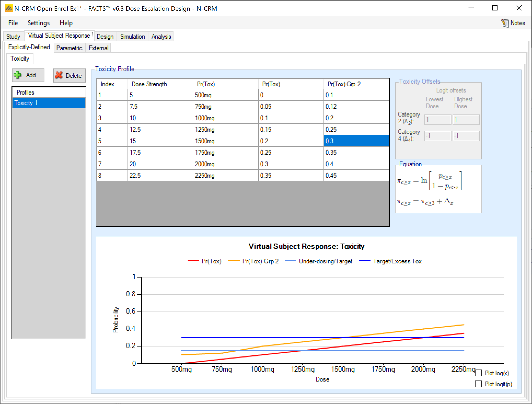Image resolution: width=532 pixels, height=404 pixels.
Task: Enable the Plot logit(p) checkbox
Action: click(478, 384)
